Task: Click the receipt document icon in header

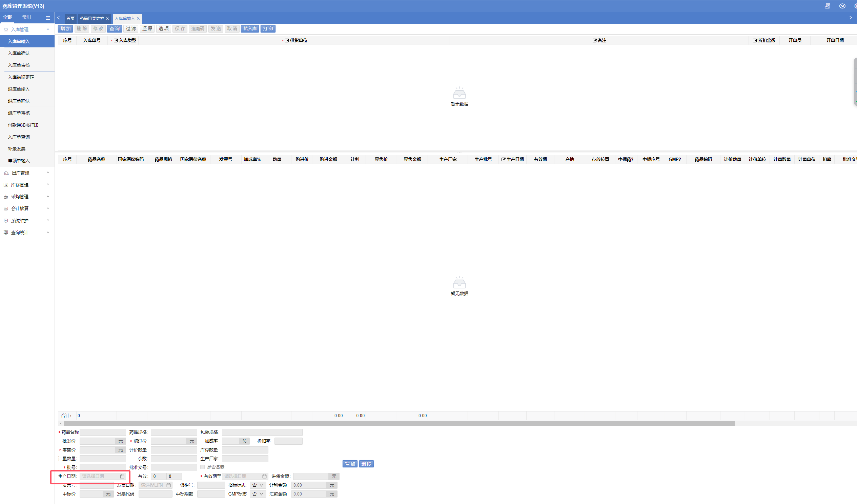Action: pos(828,6)
